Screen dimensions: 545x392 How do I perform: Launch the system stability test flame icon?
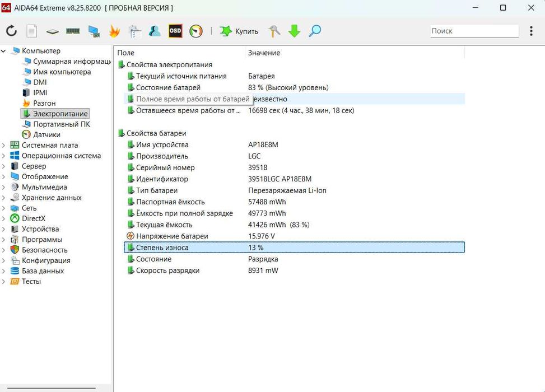click(x=114, y=31)
